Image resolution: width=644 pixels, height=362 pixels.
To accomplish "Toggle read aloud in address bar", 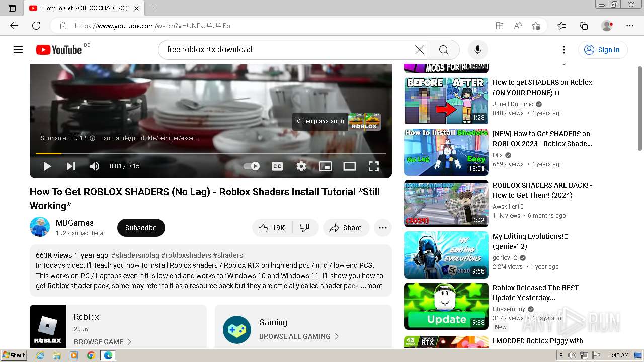I will 518,26.
